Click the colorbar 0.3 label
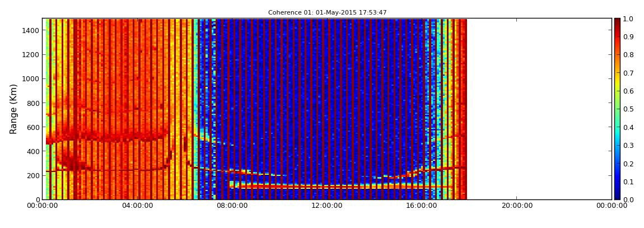 (628, 146)
